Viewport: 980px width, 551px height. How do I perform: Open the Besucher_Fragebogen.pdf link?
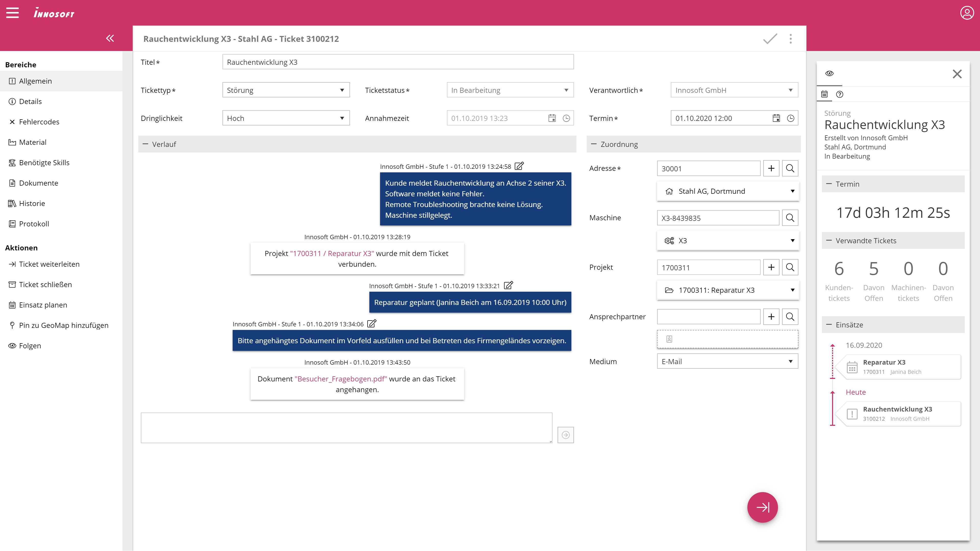point(341,379)
